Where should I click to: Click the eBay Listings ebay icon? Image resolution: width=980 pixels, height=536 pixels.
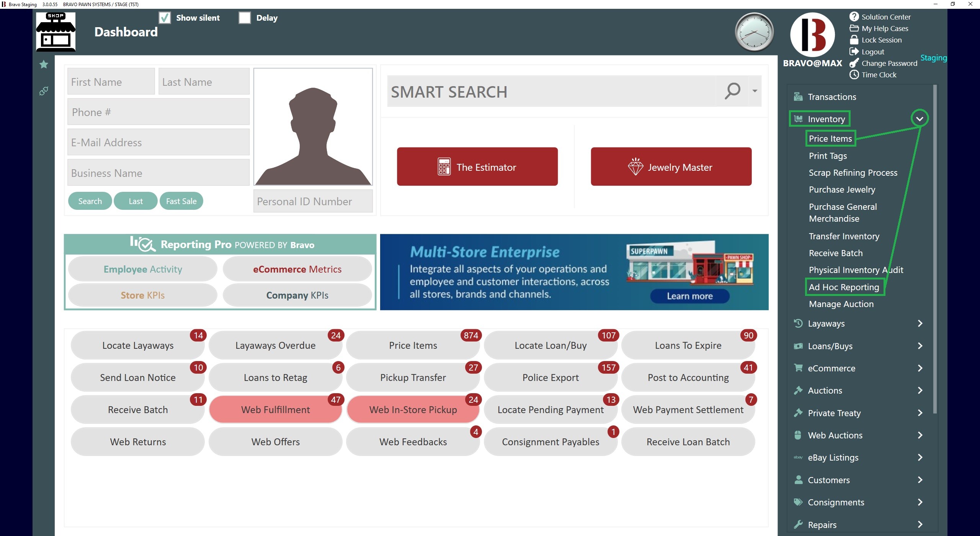tap(798, 457)
